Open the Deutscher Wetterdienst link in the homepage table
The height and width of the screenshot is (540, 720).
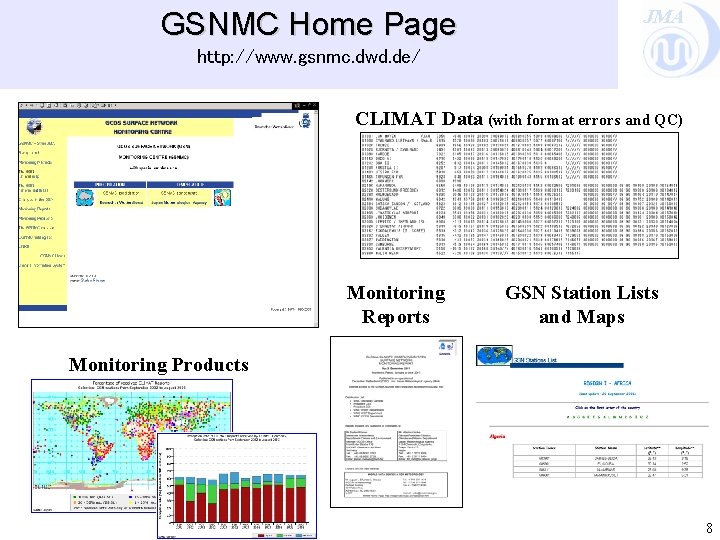[122, 202]
